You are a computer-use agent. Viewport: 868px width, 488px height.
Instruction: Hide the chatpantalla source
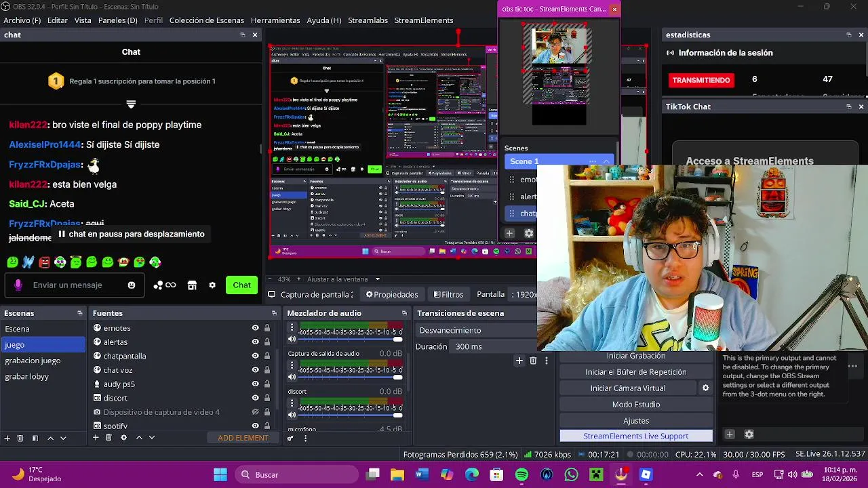(x=256, y=356)
